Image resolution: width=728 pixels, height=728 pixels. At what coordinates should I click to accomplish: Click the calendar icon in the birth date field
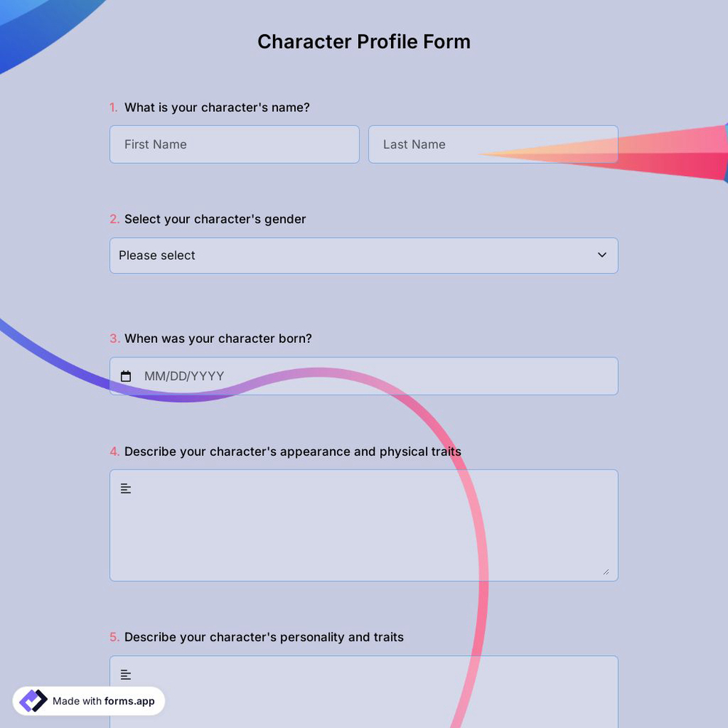125,376
